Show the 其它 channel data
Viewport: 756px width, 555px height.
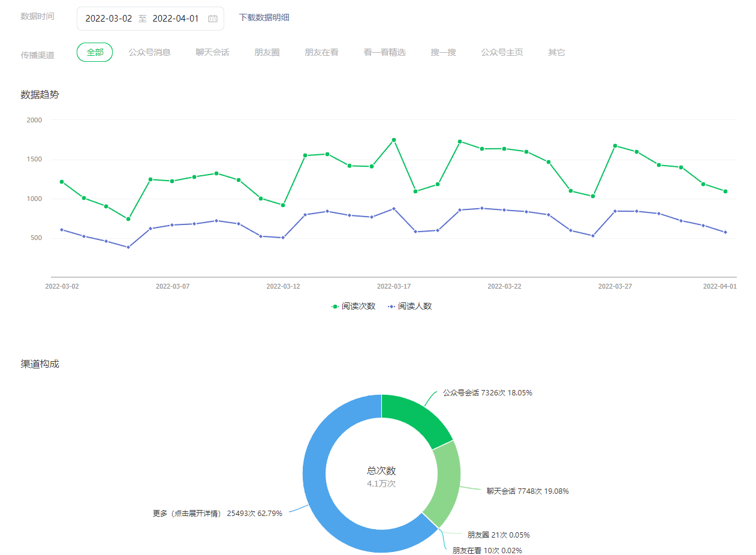tap(556, 52)
